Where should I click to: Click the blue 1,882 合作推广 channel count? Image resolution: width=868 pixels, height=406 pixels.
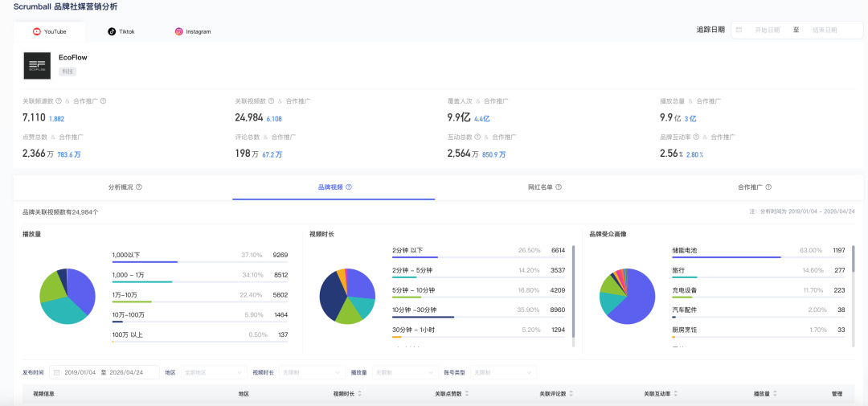tap(56, 118)
